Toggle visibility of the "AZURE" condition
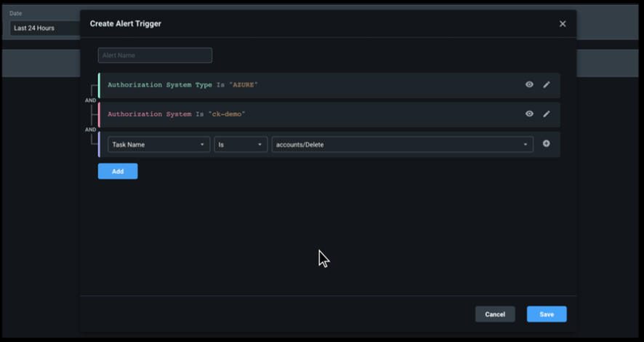Viewport: 644px width, 342px height. (529, 84)
